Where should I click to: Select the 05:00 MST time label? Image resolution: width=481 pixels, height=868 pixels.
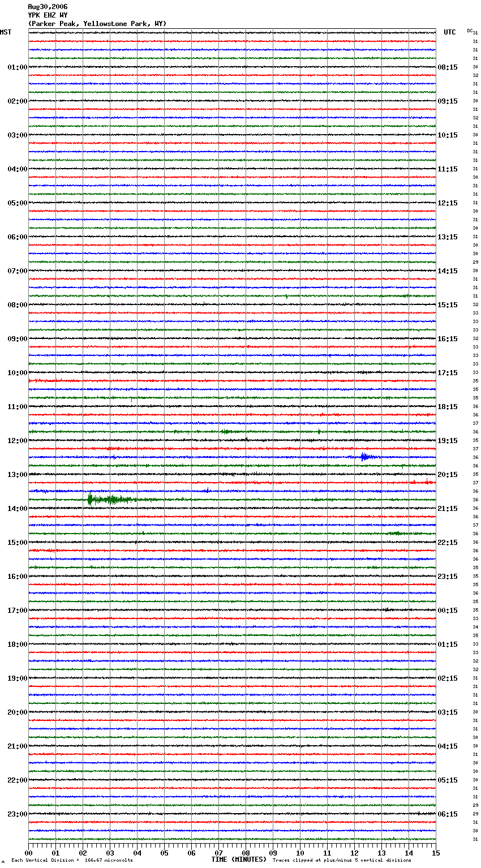point(17,203)
